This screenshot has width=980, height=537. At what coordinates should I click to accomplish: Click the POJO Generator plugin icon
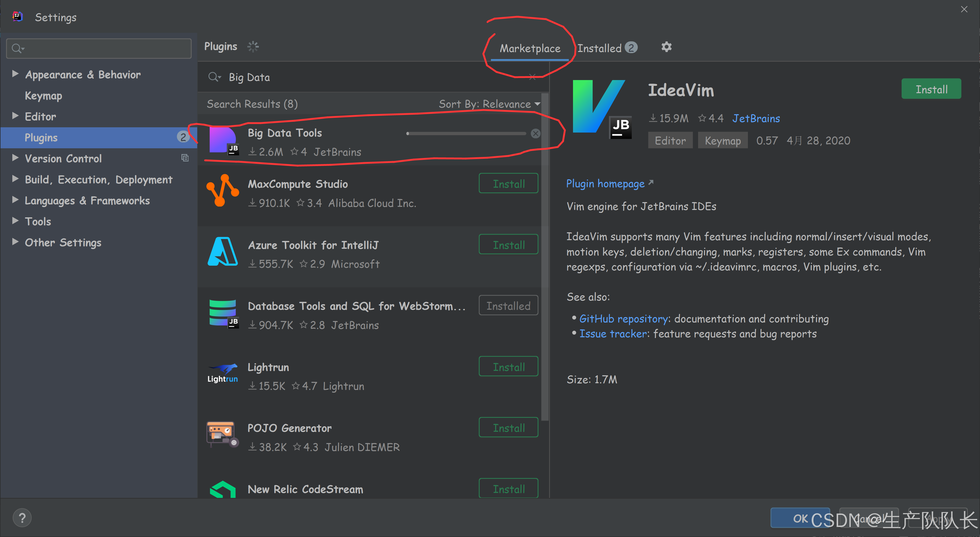pyautogui.click(x=223, y=434)
